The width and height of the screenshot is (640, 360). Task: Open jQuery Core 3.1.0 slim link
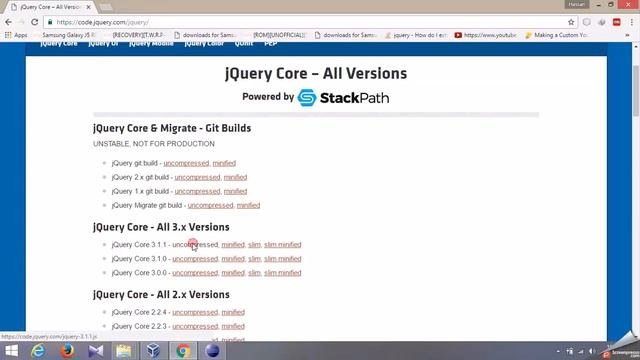click(254, 259)
